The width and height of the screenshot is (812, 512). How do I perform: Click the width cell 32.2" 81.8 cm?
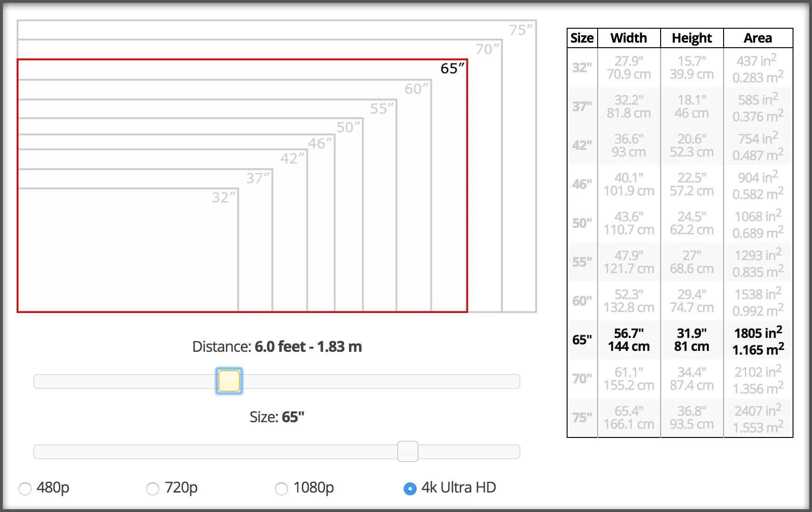tap(629, 106)
